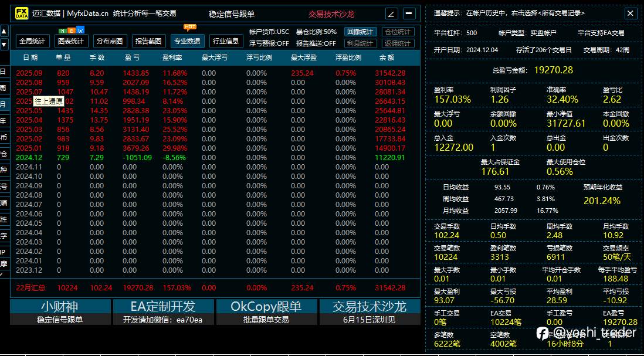
Task: Select the 利息统计 button
Action: [x=360, y=43]
